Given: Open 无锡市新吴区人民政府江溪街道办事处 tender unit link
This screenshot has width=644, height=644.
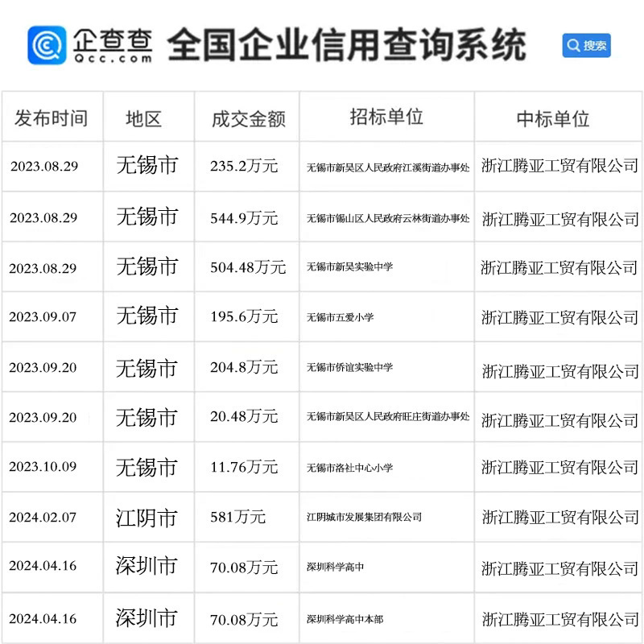Looking at the screenshot, I should (387, 167).
